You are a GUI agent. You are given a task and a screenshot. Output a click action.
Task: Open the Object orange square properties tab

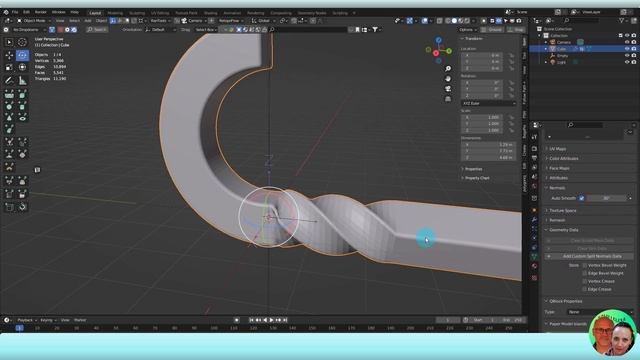(x=534, y=210)
